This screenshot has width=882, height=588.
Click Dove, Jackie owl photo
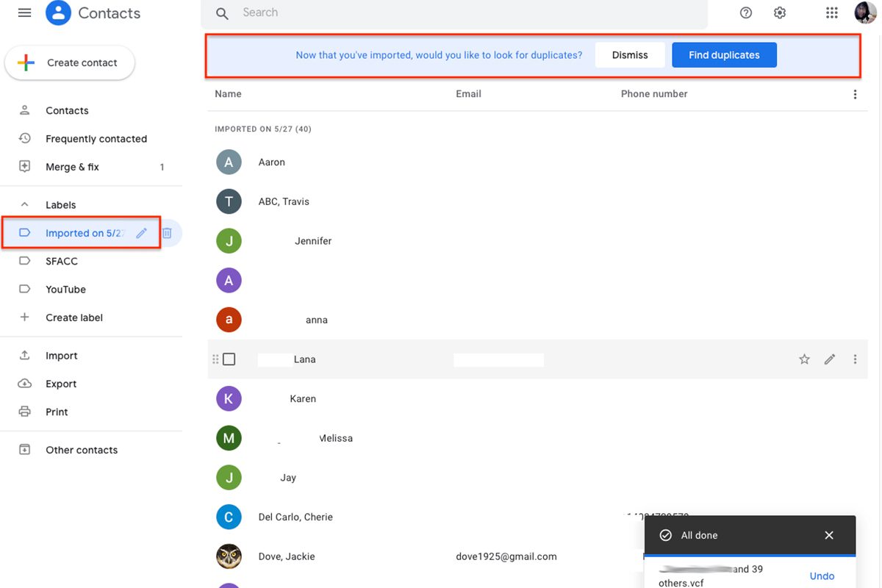(x=229, y=556)
